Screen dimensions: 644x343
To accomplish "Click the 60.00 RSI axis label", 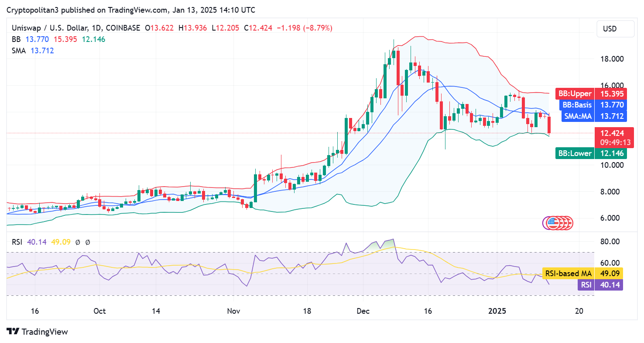I will [x=610, y=263].
